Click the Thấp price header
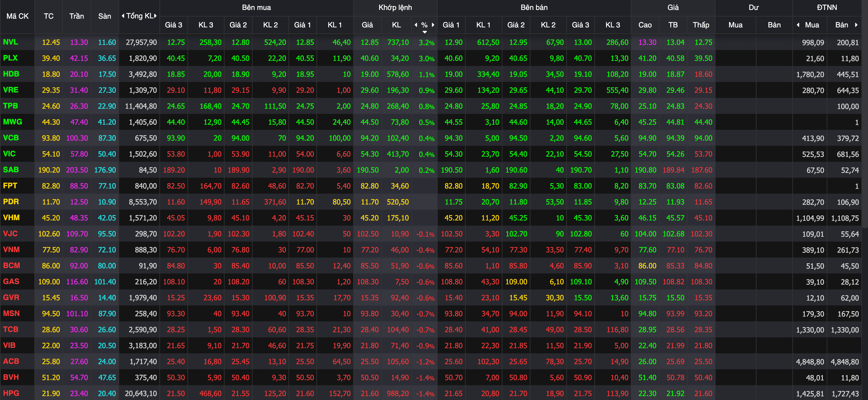868x400 pixels. pos(701,25)
